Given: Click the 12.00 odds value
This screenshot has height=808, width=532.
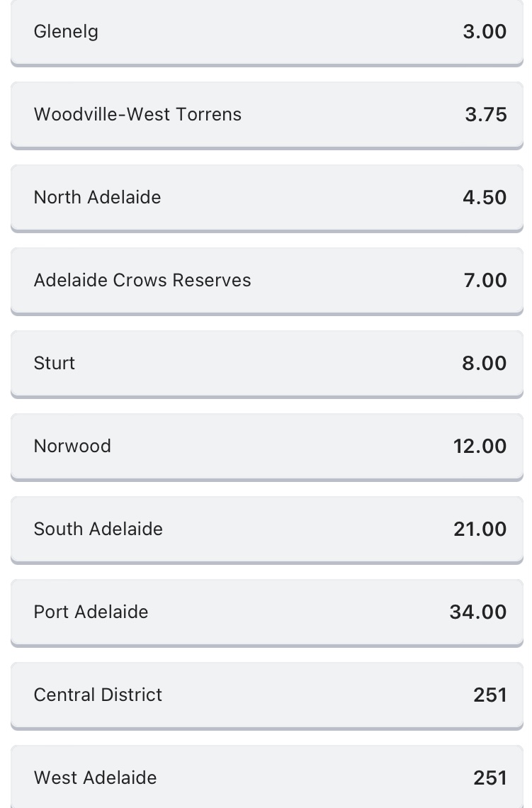Looking at the screenshot, I should point(480,447).
